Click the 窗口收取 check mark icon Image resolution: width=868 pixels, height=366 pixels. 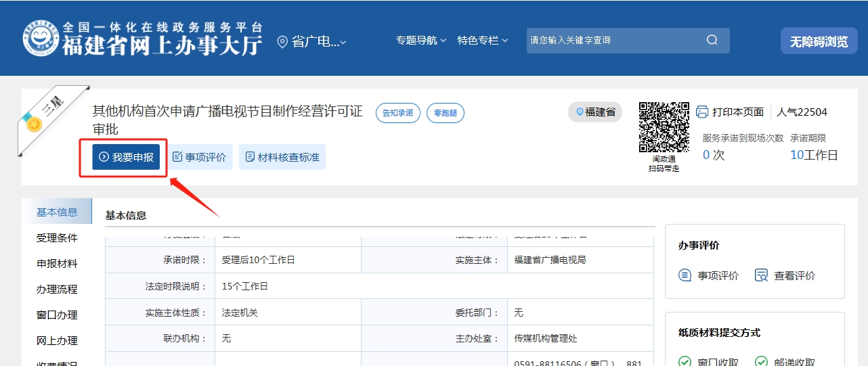pyautogui.click(x=685, y=362)
